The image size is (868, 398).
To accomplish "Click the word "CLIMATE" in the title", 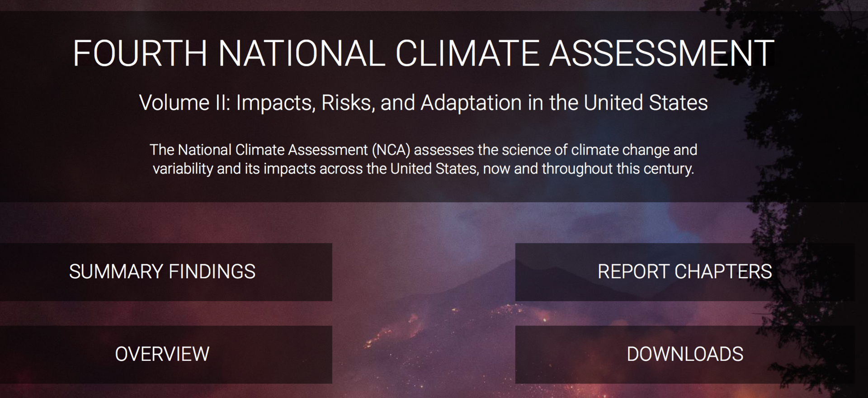I will pos(467,53).
